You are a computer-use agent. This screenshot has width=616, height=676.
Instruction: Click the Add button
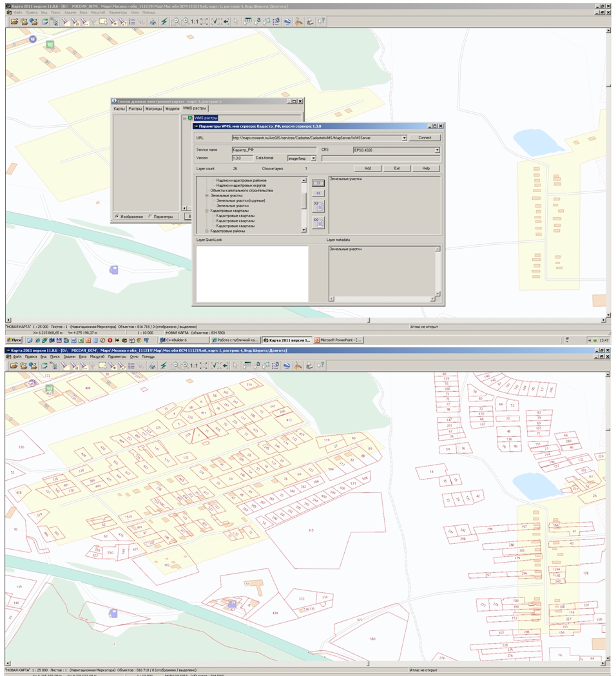tap(368, 168)
